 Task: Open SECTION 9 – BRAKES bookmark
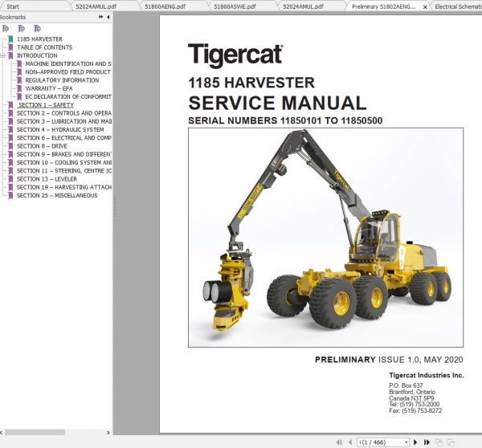coord(64,154)
